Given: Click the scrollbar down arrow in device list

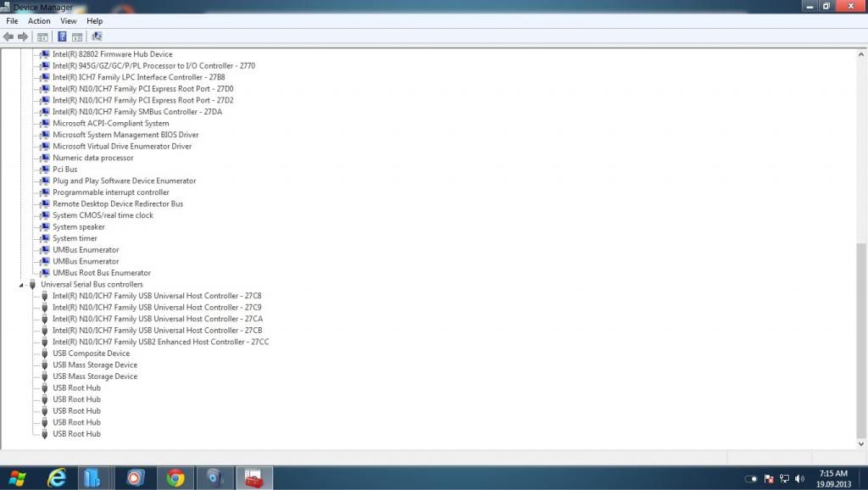Looking at the screenshot, I should (861, 443).
